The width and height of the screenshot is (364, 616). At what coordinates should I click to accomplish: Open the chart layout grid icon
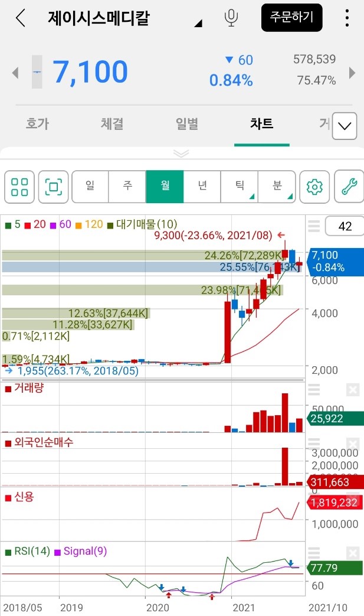coord(19,187)
